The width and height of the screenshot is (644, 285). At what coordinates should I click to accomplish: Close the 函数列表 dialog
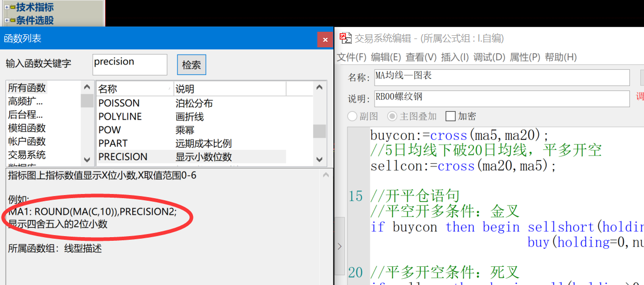[325, 40]
